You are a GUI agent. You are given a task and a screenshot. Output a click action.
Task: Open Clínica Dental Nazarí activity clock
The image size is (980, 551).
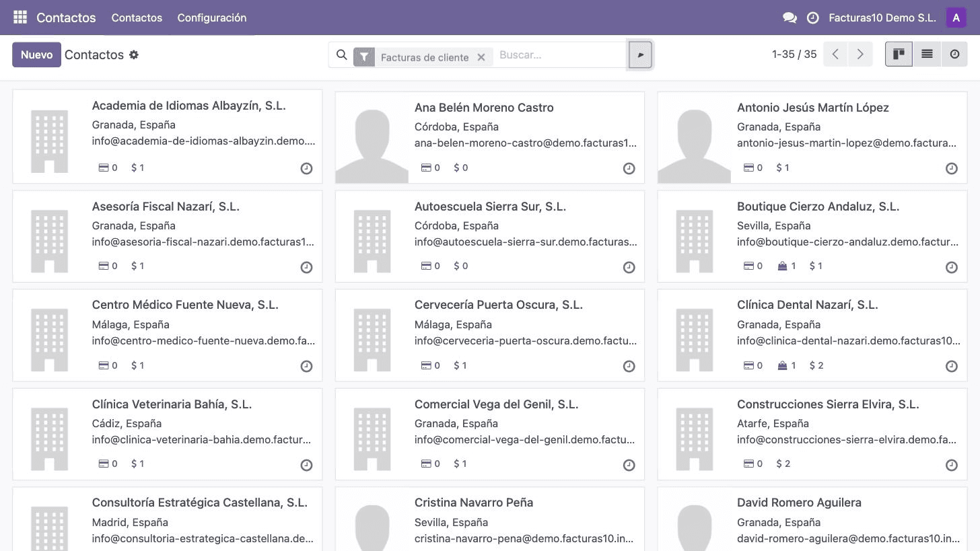click(x=951, y=367)
